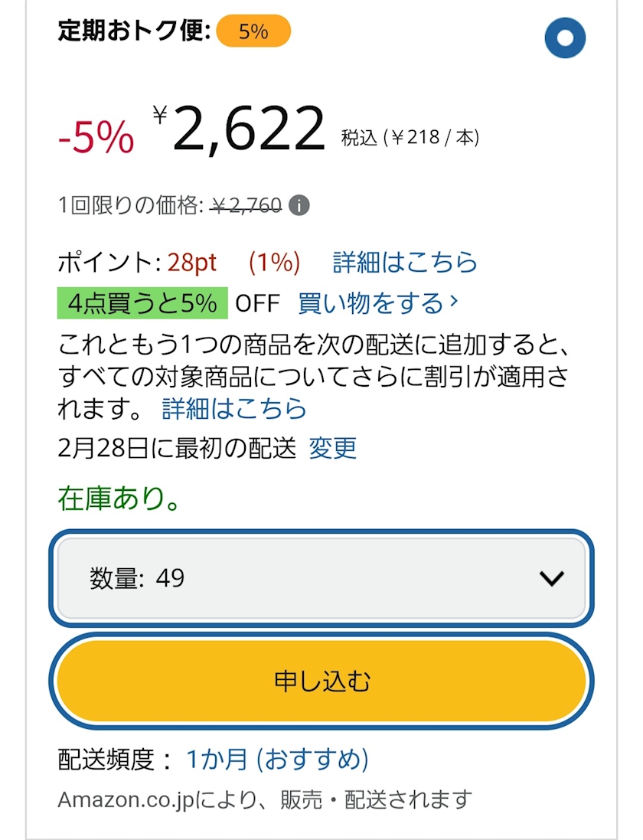Select the 定期おトク便 radio button
This screenshot has width=643, height=840.
565,38
